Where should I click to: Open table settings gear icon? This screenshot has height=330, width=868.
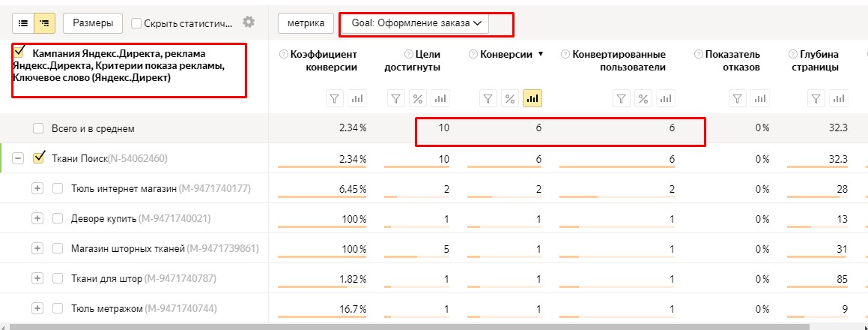249,22
